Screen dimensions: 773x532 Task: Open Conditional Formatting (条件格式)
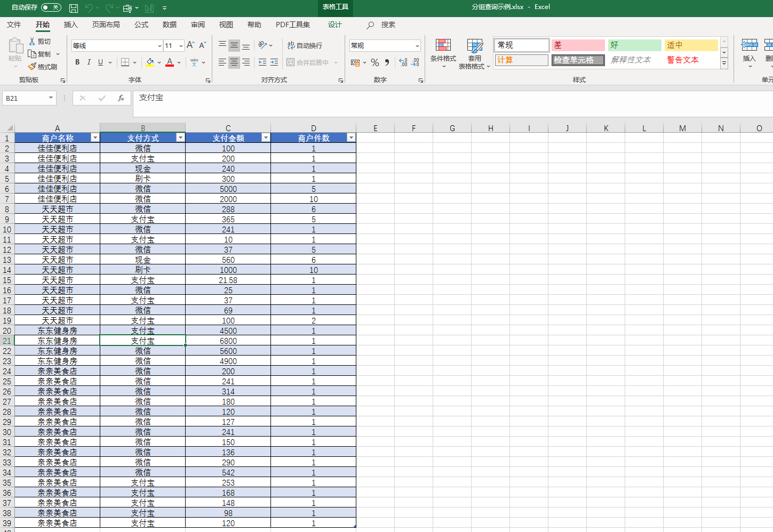(x=443, y=53)
